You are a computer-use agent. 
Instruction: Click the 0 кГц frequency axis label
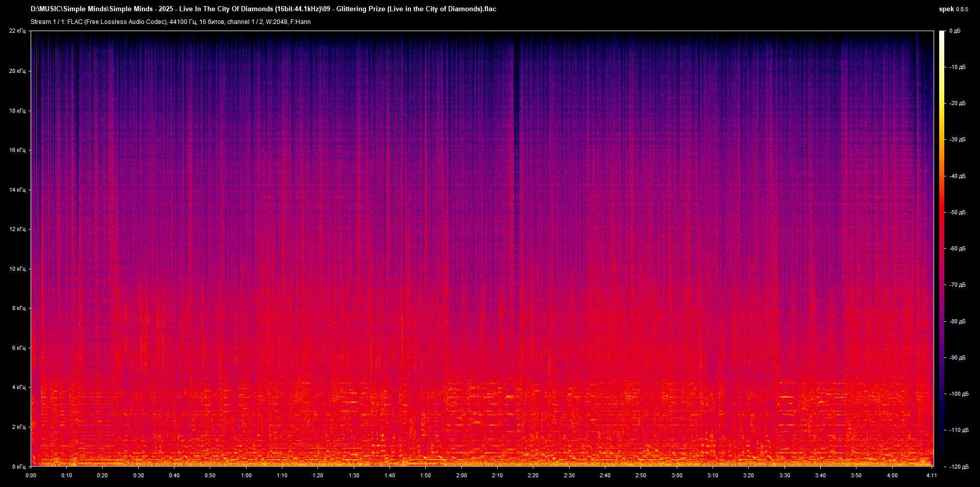pos(18,466)
